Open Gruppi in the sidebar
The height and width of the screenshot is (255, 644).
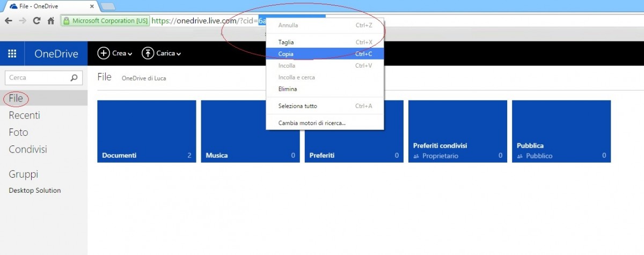click(24, 174)
